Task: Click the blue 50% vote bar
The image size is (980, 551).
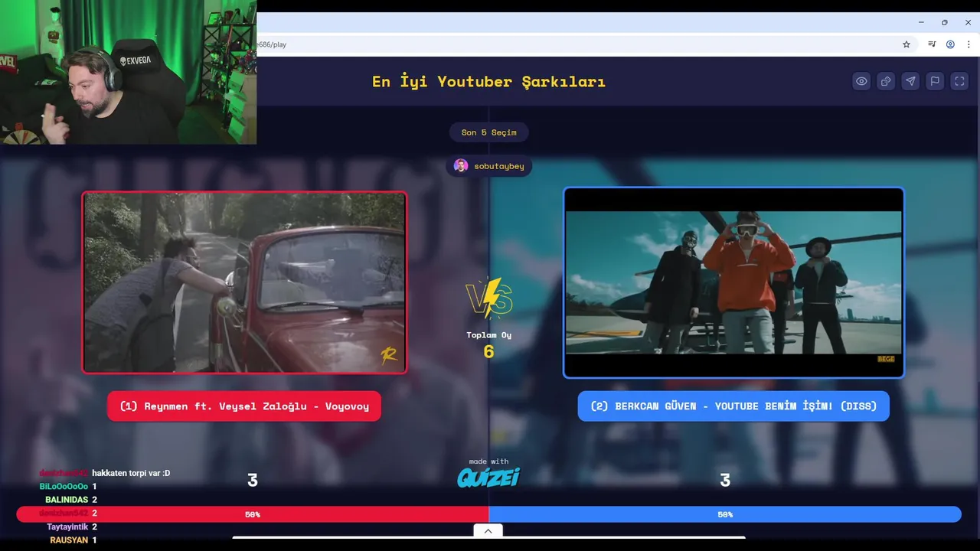Action: 725,514
